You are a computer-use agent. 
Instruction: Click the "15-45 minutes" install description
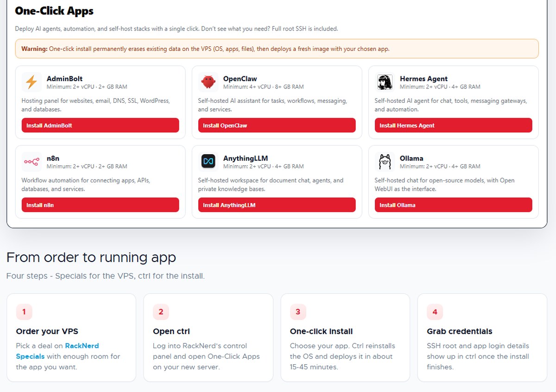341,356
